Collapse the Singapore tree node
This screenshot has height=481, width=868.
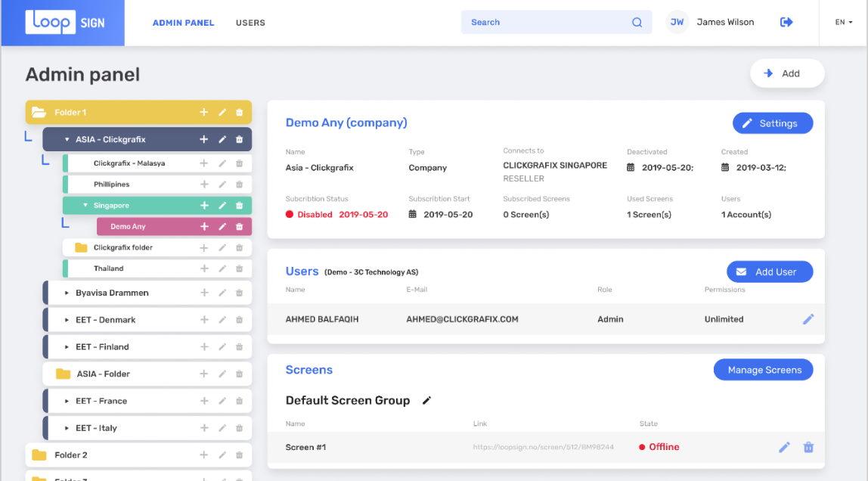click(x=85, y=205)
